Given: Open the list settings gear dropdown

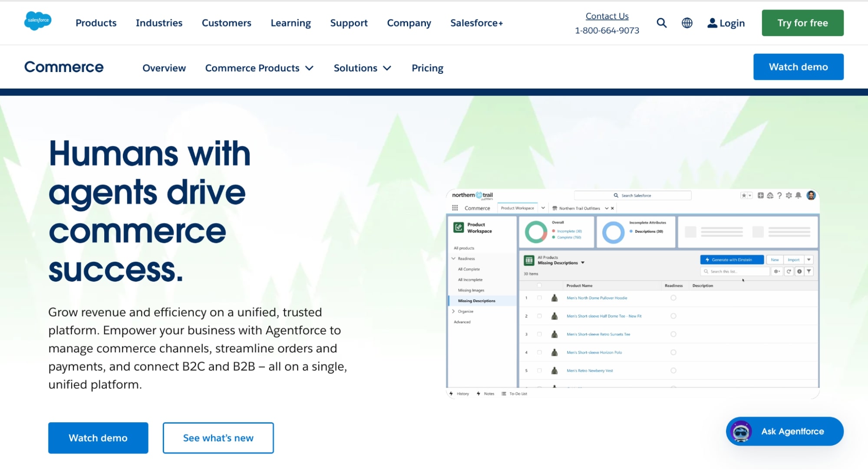Looking at the screenshot, I should tap(777, 271).
